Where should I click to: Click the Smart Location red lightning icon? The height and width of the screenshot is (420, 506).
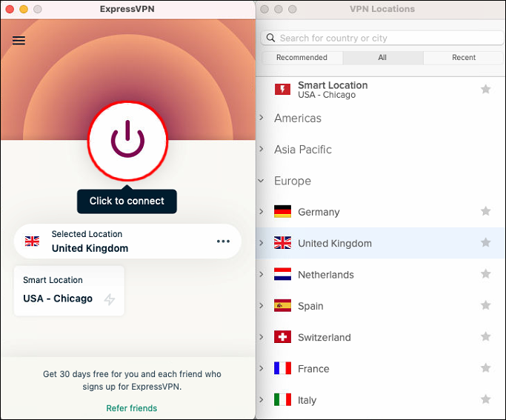pyautogui.click(x=282, y=90)
